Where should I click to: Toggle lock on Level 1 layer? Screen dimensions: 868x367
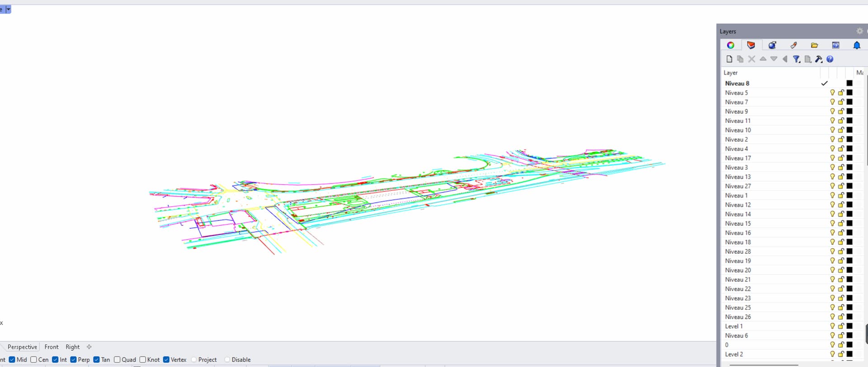(841, 326)
